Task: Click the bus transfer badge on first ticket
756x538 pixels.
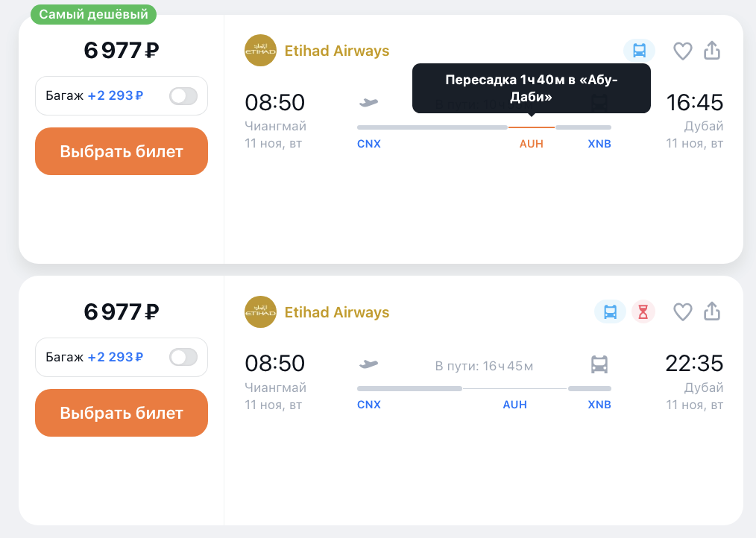Action: tap(639, 51)
